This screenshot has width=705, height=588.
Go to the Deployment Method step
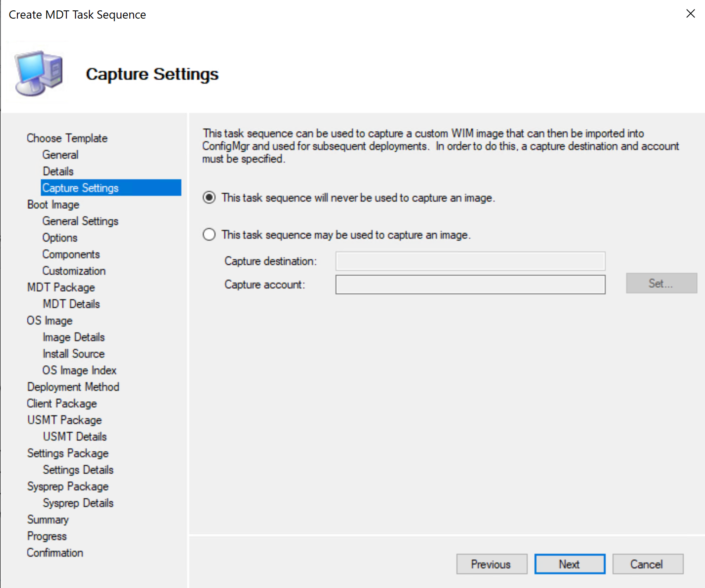point(73,387)
